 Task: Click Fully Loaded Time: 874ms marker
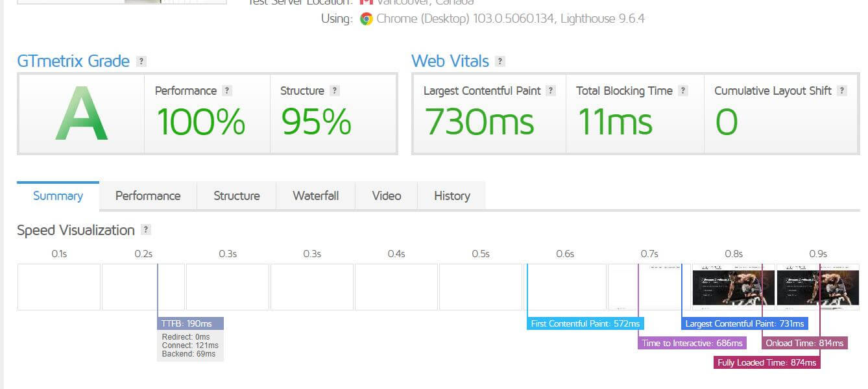767,362
